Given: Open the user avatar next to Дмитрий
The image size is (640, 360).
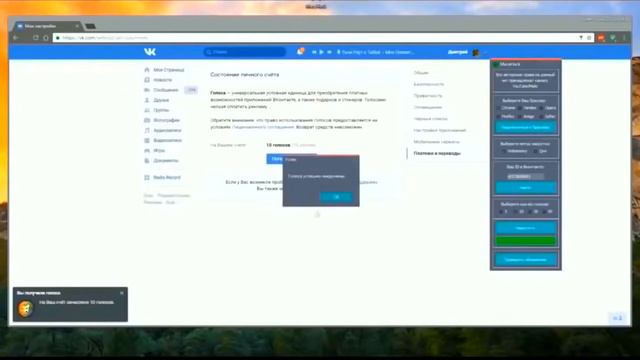Looking at the screenshot, I should point(476,52).
